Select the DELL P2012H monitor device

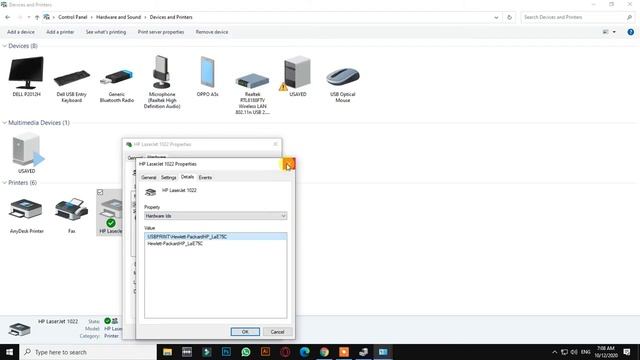(x=26, y=76)
